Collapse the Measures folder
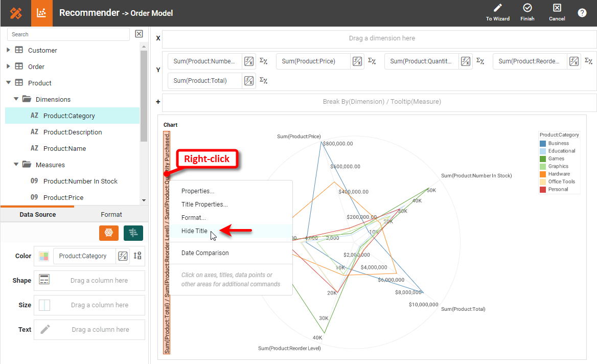The image size is (597, 364). (17, 165)
